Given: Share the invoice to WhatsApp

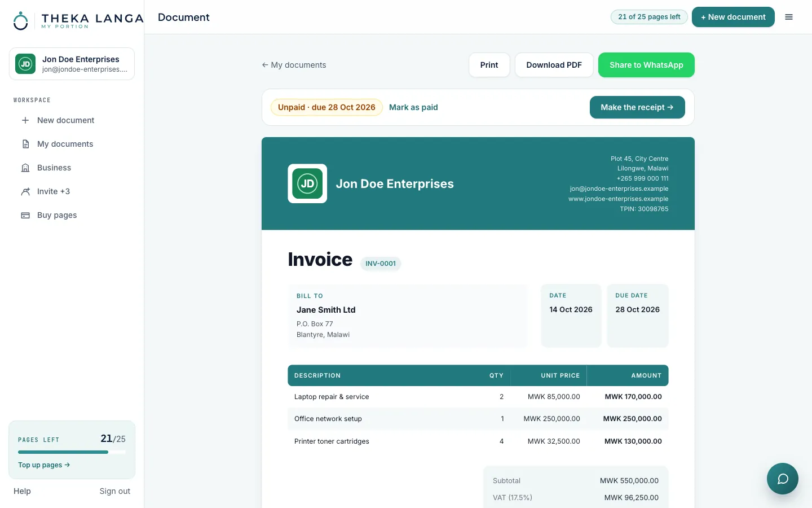Looking at the screenshot, I should coord(646,65).
